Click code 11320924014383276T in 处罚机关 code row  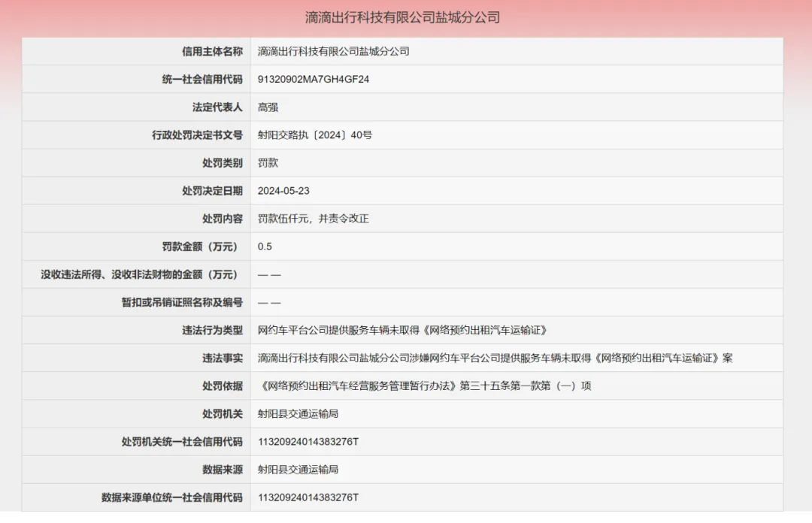click(308, 442)
